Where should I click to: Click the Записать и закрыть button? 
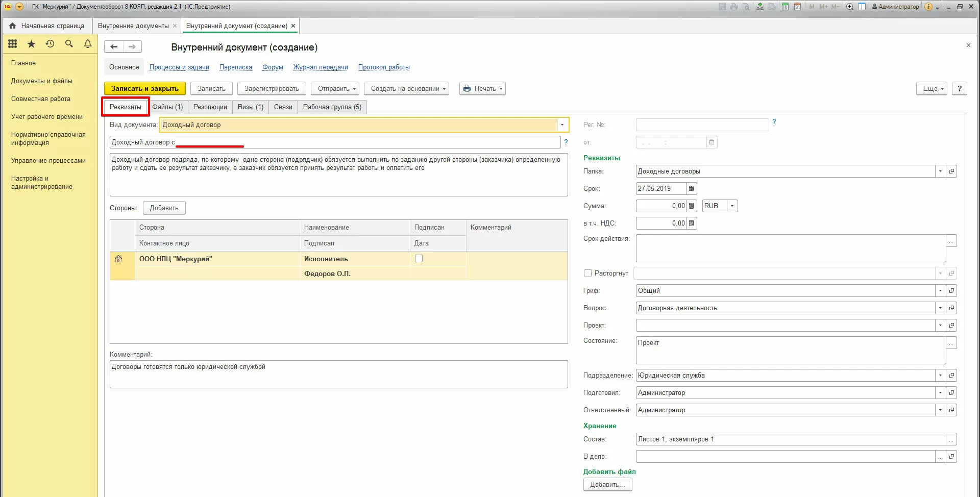tap(145, 89)
